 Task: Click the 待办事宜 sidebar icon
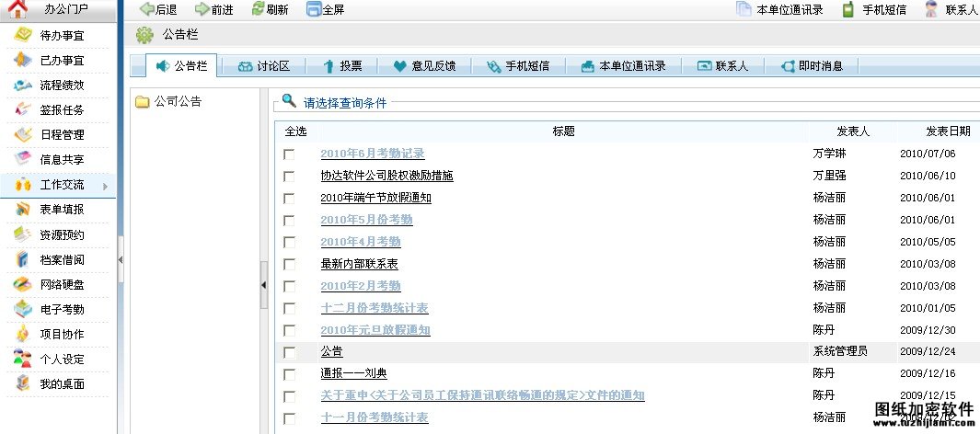point(23,35)
